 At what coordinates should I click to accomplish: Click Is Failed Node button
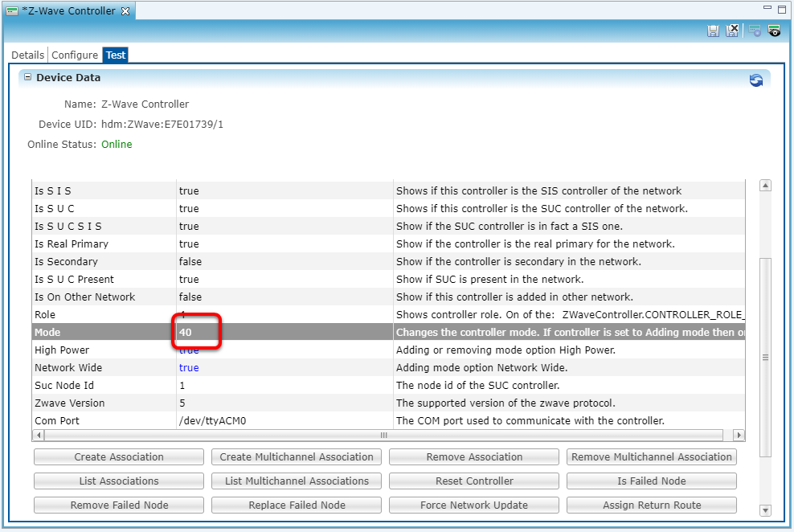[x=652, y=481]
